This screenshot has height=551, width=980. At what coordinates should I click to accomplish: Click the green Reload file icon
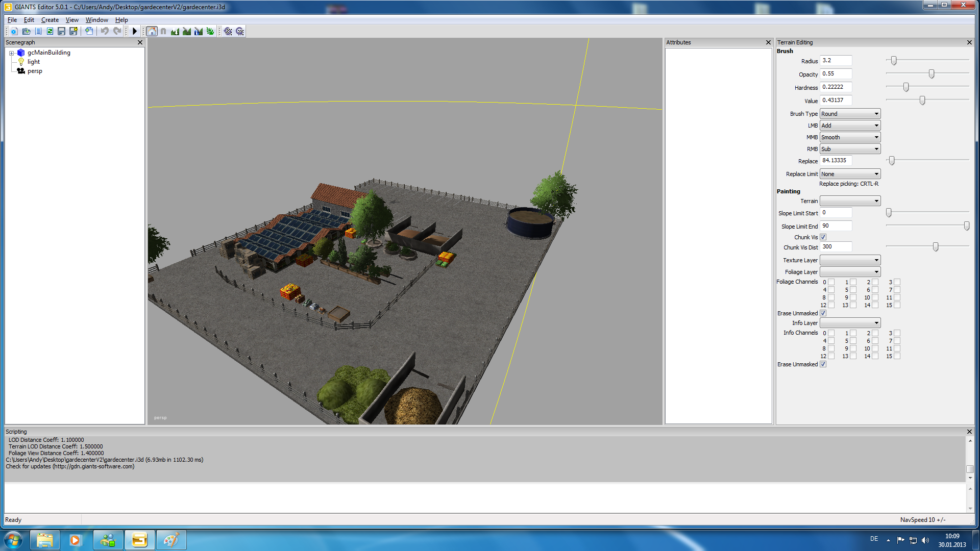tap(50, 31)
